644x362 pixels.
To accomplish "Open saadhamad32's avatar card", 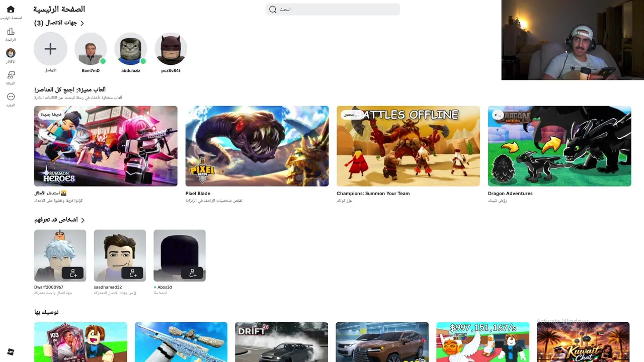I will [120, 255].
